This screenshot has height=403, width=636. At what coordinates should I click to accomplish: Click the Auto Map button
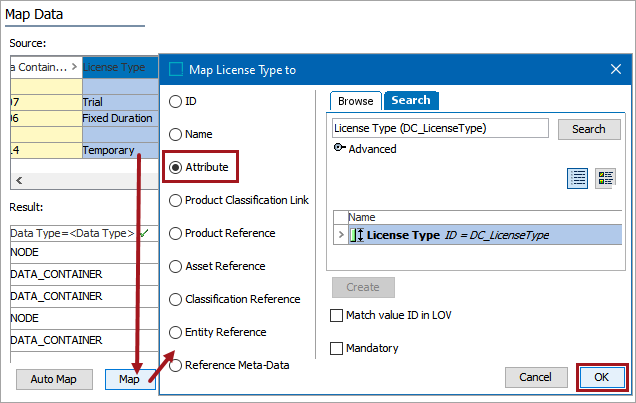(x=54, y=379)
